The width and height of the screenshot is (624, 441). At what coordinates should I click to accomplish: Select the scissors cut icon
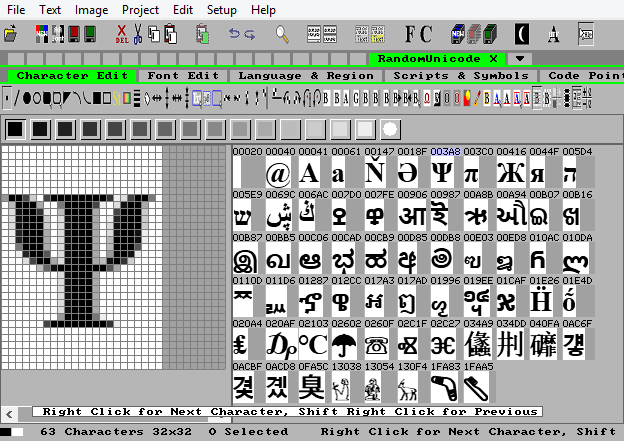tap(138, 34)
